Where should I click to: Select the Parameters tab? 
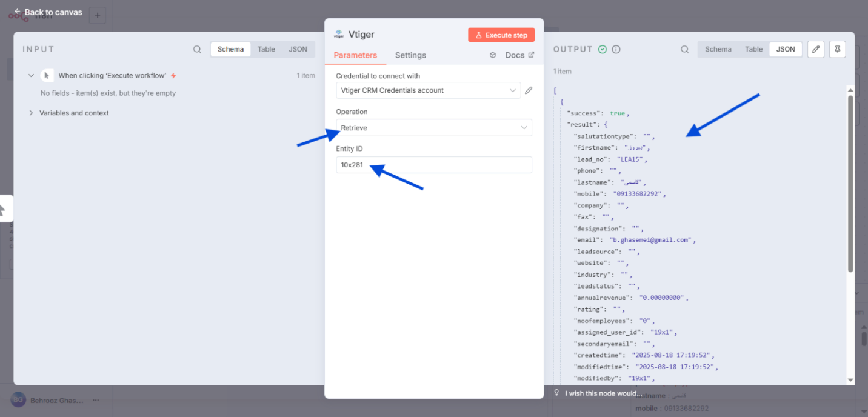(x=355, y=55)
